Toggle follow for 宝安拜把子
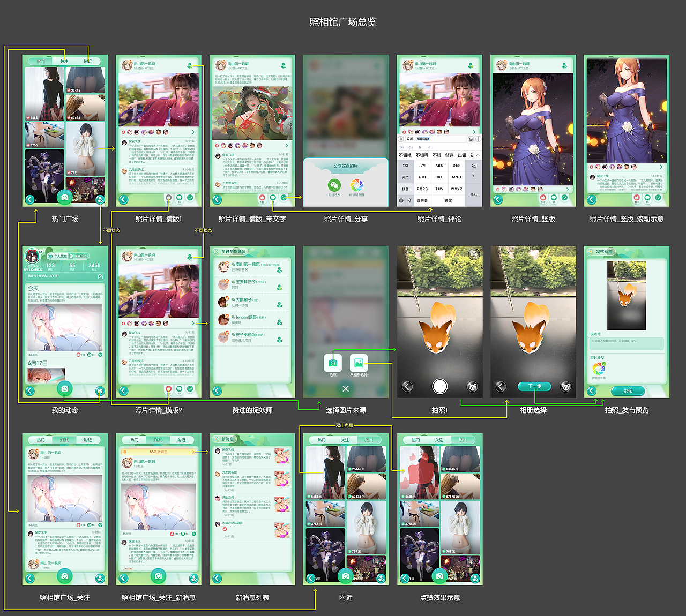Image resolution: width=686 pixels, height=616 pixels. (x=279, y=288)
